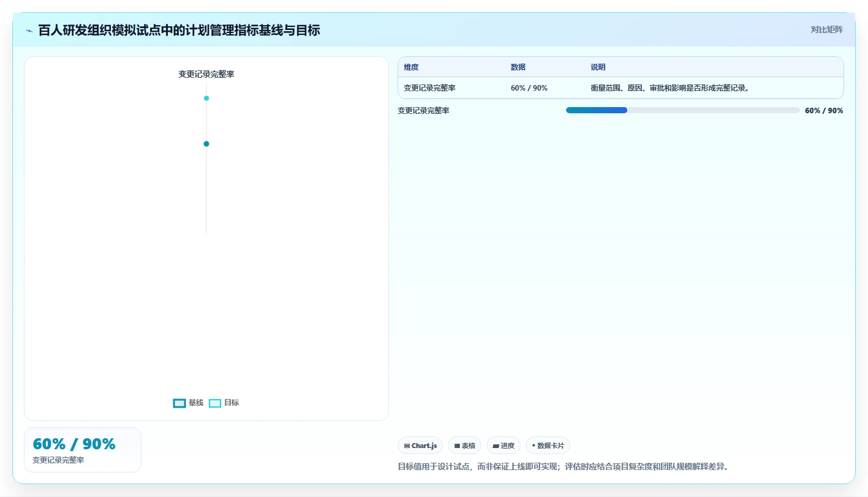The image size is (868, 497).
Task: Click the 对比矩阵 label in header
Action: [826, 29]
